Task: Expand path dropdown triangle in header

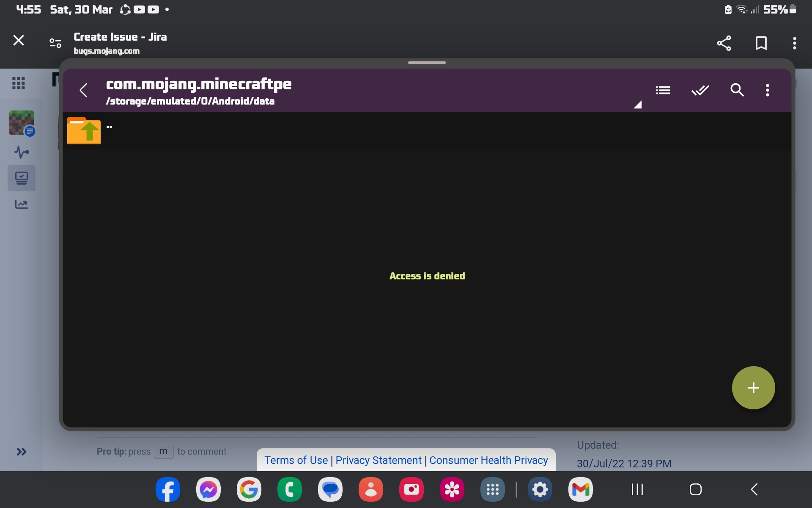Action: 637,105
